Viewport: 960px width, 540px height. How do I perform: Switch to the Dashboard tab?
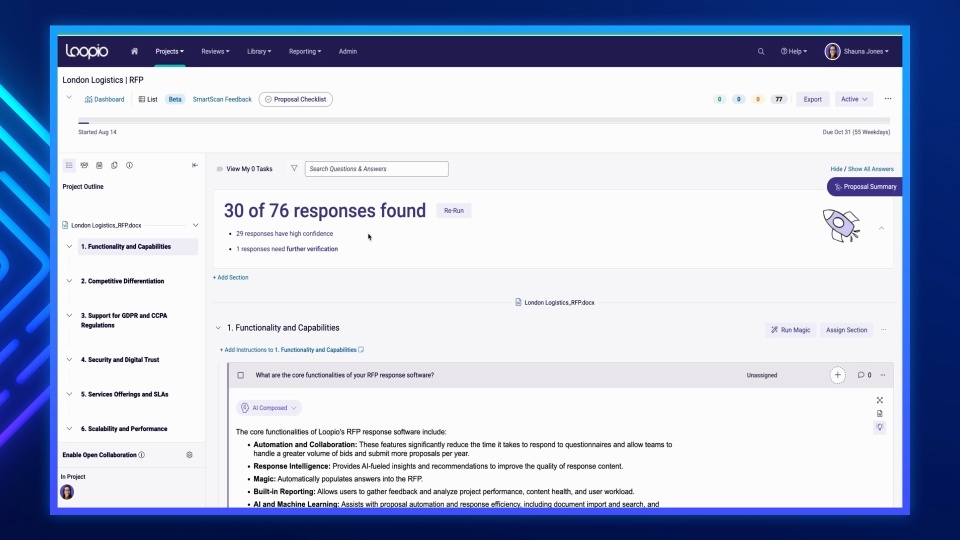(x=105, y=99)
